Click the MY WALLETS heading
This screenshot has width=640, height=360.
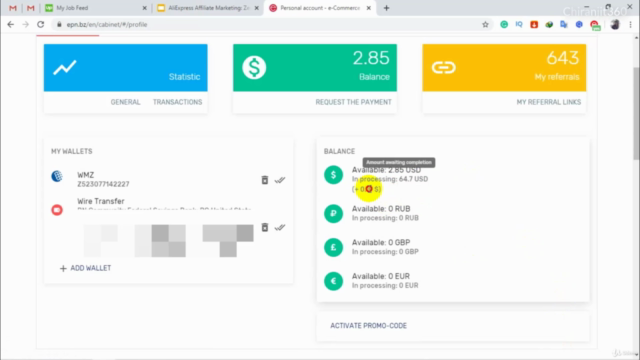click(x=72, y=151)
